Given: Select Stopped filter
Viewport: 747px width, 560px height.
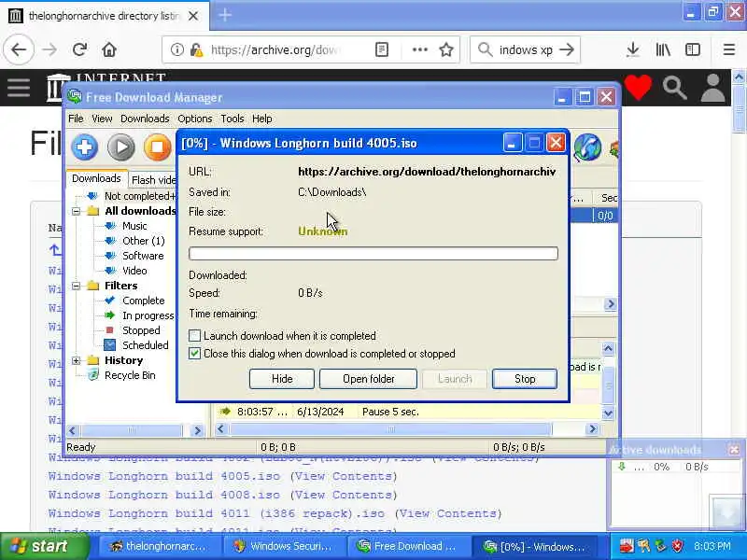Looking at the screenshot, I should 141,330.
